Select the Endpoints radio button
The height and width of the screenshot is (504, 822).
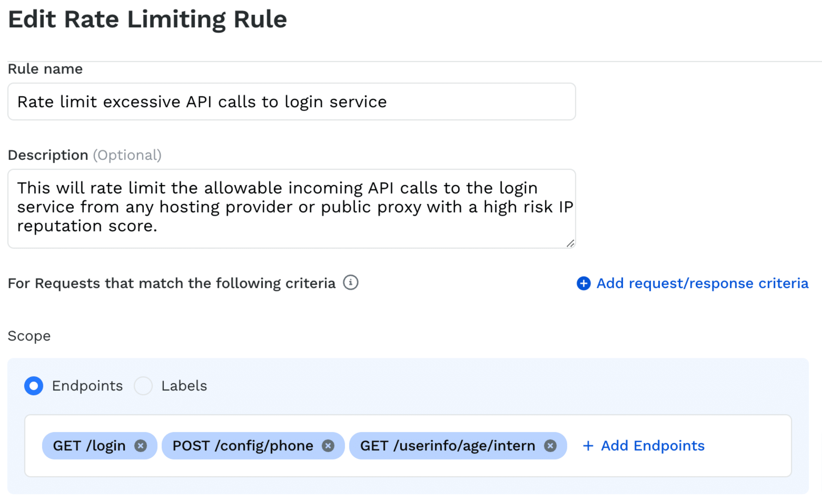click(x=34, y=386)
